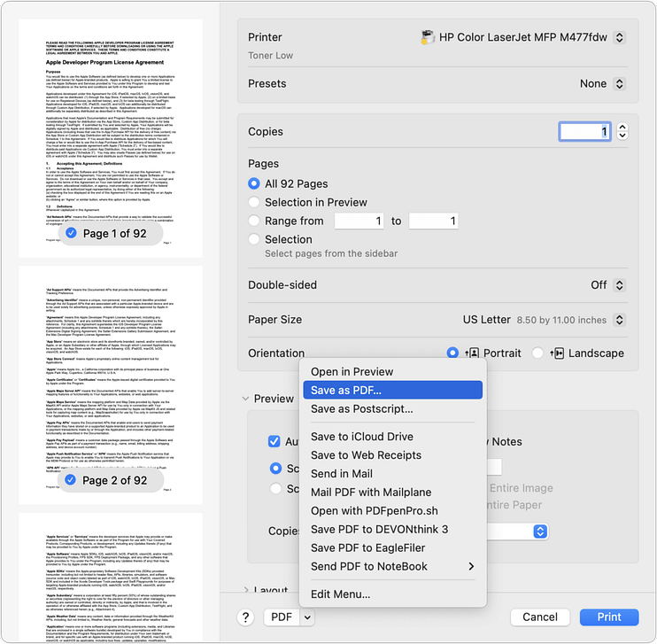Choose Save as PDF… menu item
Image resolution: width=657 pixels, height=644 pixels.
(x=392, y=391)
